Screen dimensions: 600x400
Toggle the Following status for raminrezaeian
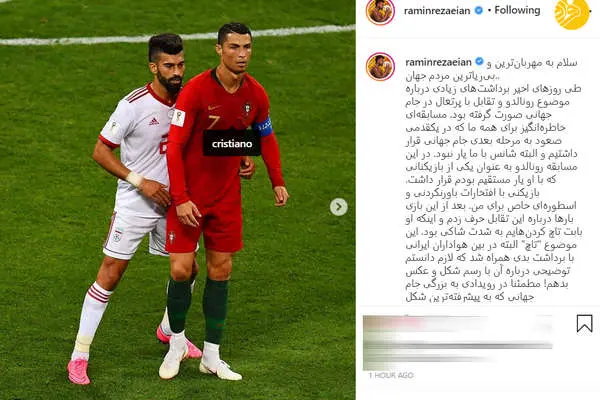click(517, 10)
